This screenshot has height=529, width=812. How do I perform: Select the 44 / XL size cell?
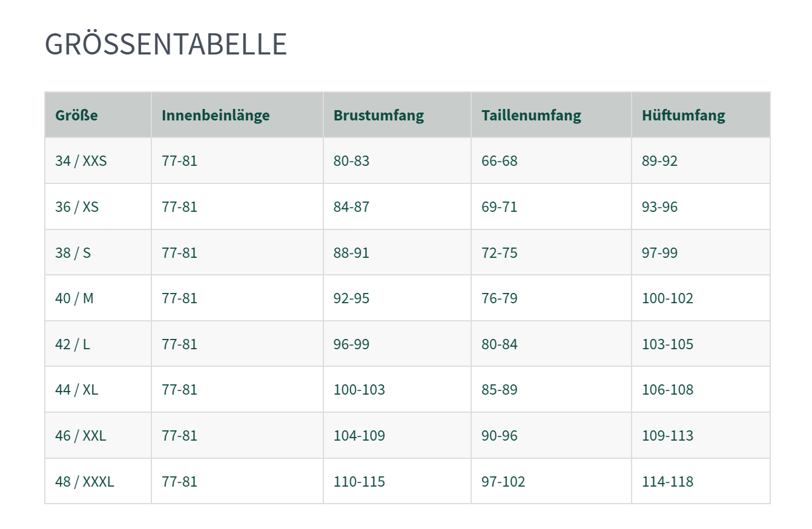pyautogui.click(x=76, y=390)
